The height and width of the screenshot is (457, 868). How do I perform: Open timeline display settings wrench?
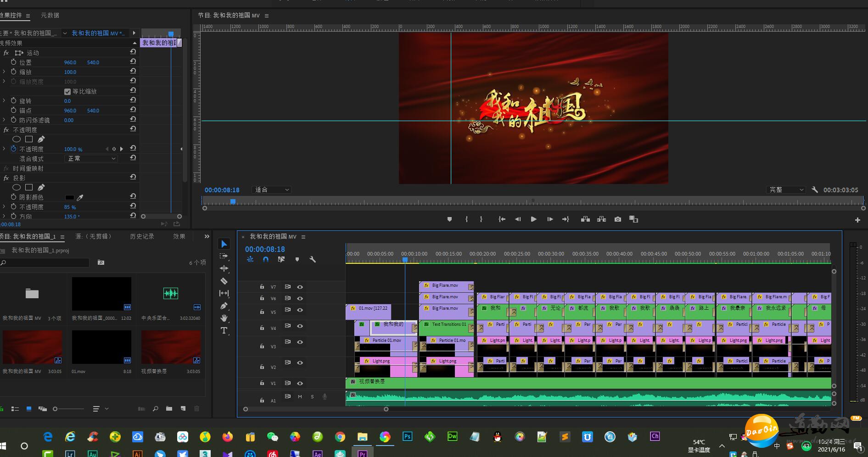pyautogui.click(x=313, y=259)
